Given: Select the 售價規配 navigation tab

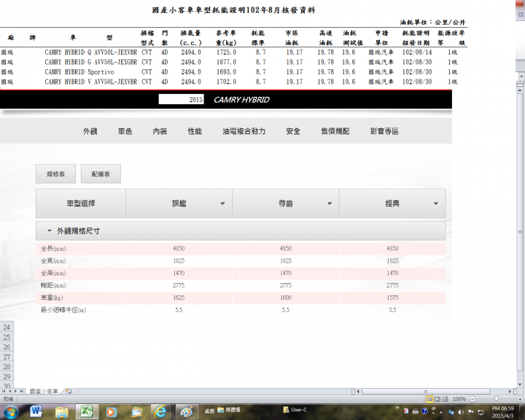Looking at the screenshot, I should 335,131.
